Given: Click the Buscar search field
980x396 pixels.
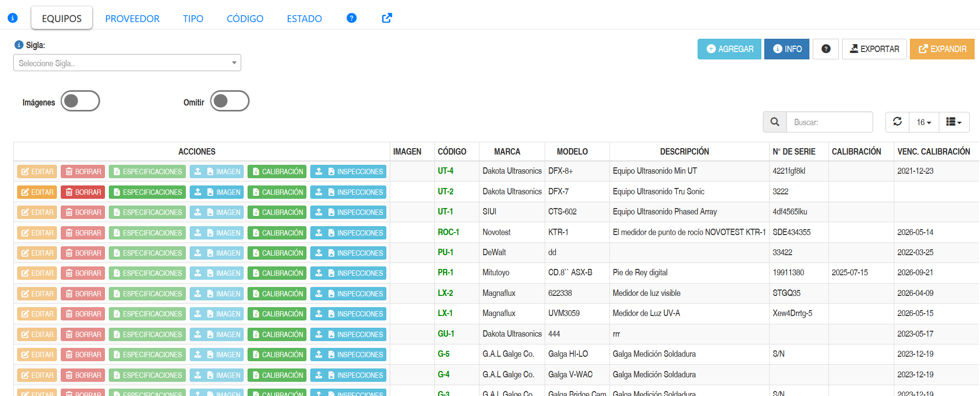Looking at the screenshot, I should [829, 122].
